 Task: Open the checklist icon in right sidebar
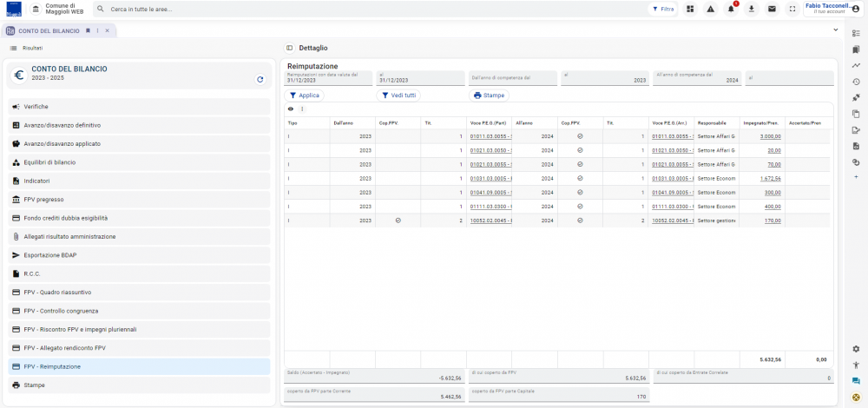(857, 33)
